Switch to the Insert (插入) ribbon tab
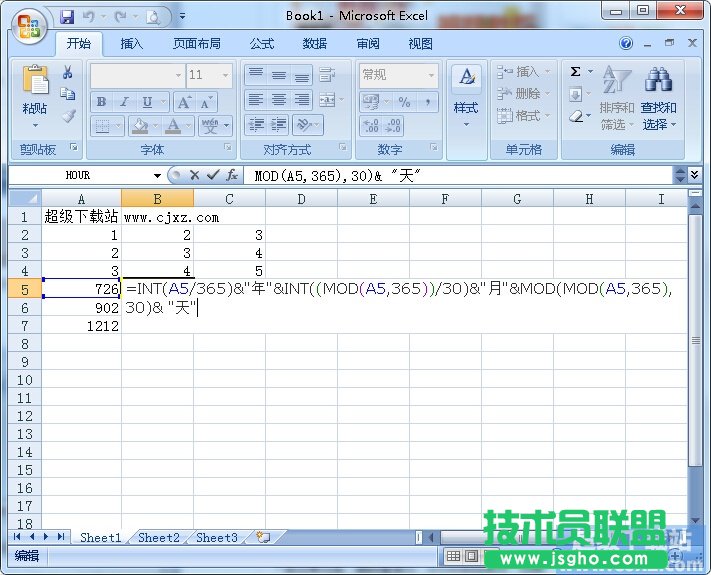The image size is (711, 575). pyautogui.click(x=132, y=44)
